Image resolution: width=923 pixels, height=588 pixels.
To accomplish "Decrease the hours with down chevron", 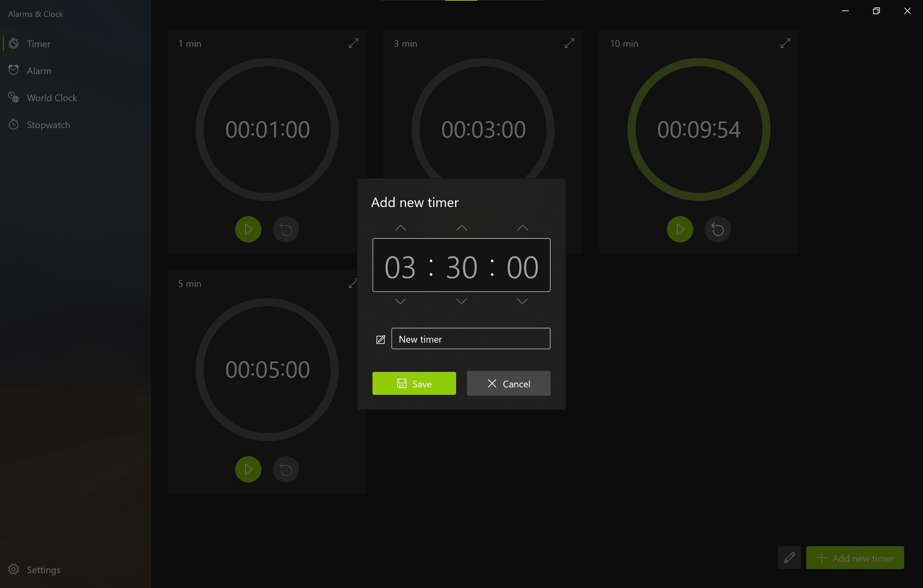I will 400,301.
